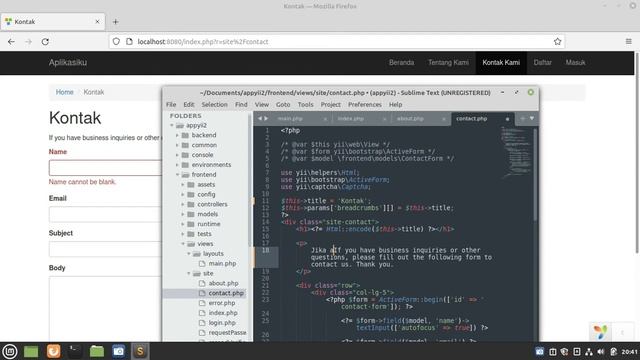Close the index.php tab in Sublime
Screen dimensions: 640x360
coord(384,119)
